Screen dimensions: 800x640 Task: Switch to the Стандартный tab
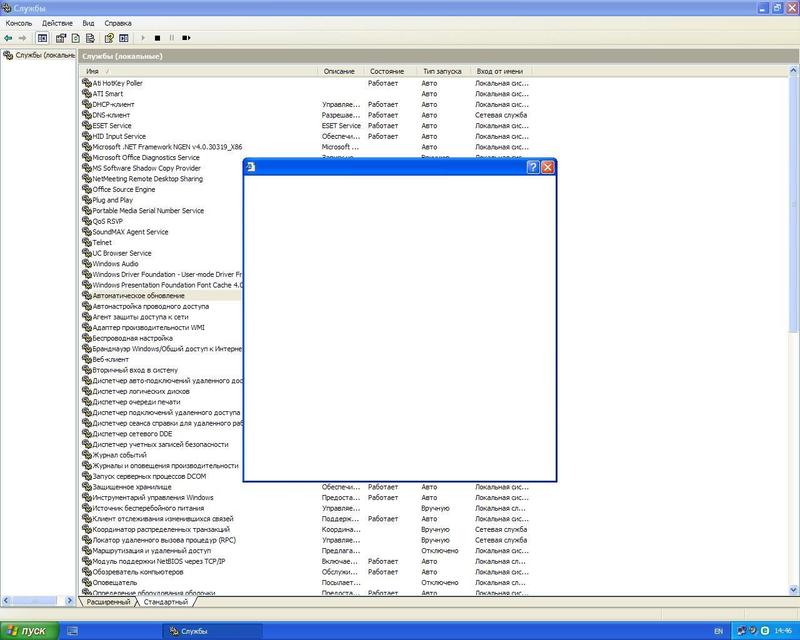coord(164,602)
